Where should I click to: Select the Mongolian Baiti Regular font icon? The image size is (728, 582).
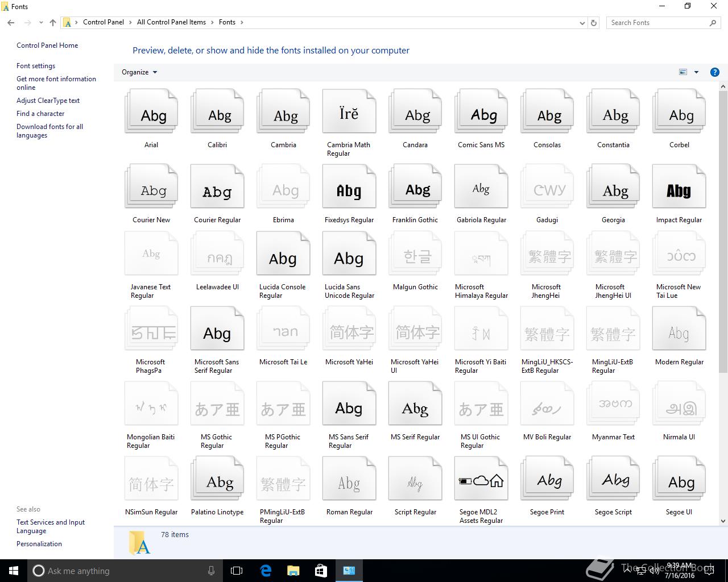point(151,404)
